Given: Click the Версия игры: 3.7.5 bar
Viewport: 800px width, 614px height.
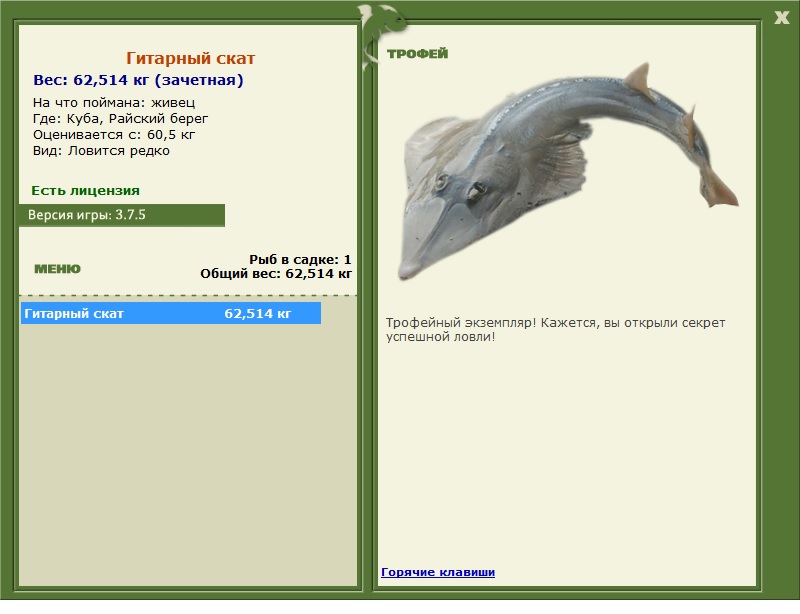Looking at the screenshot, I should (x=122, y=215).
